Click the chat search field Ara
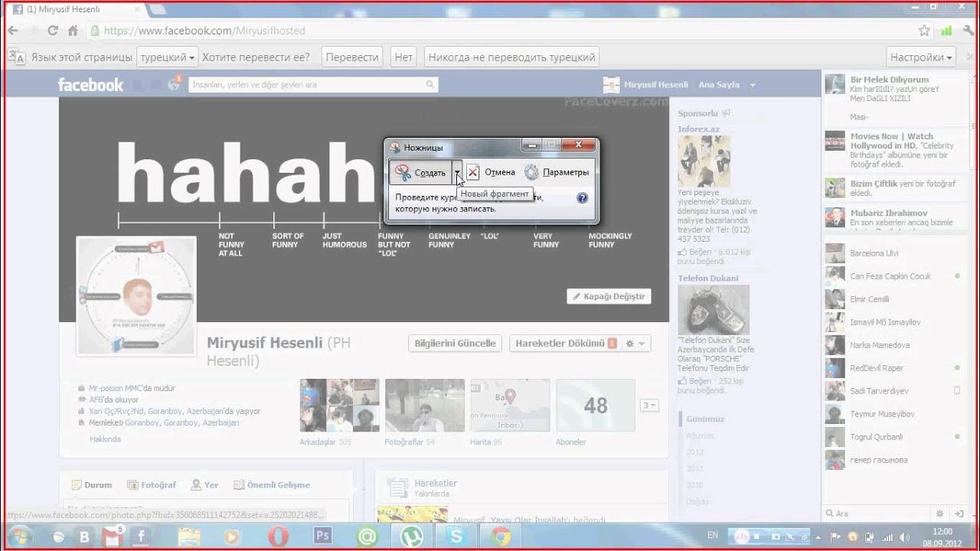980x551 pixels. 877,514
